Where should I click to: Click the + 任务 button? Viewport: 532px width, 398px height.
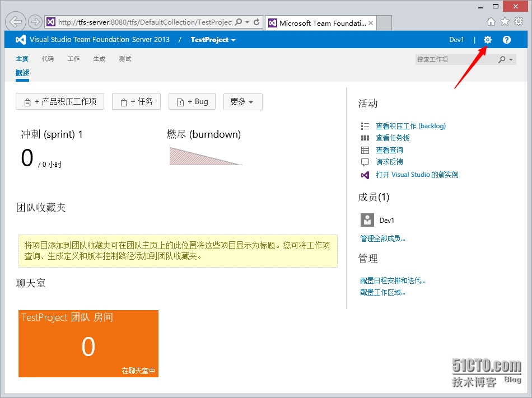(x=137, y=102)
